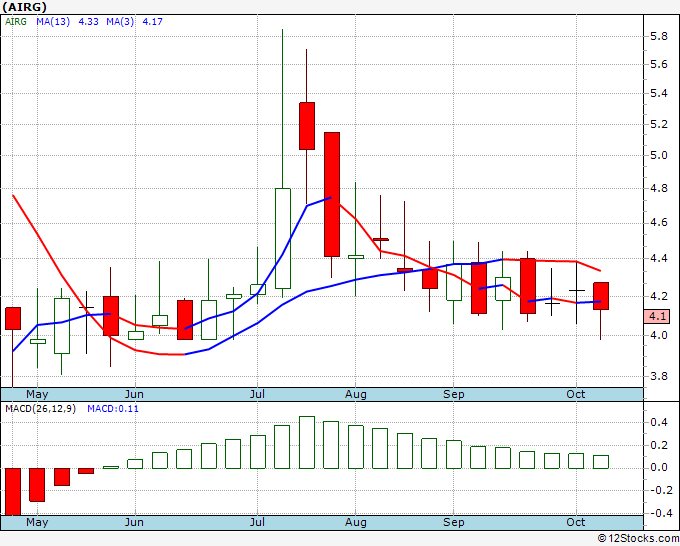Click the 4.1 current price tag
Image resolution: width=680 pixels, height=546 pixels.
point(657,316)
